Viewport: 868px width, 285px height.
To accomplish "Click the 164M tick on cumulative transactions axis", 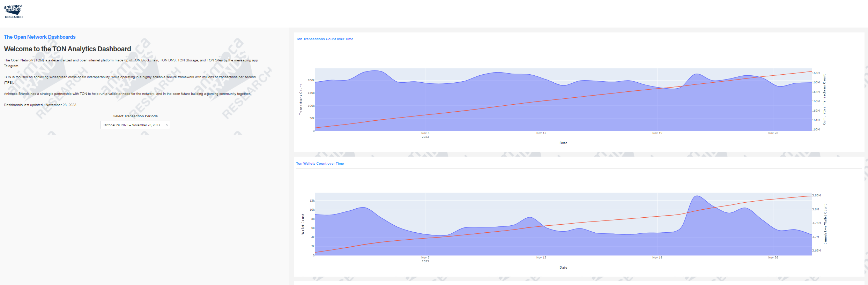I will (816, 92).
